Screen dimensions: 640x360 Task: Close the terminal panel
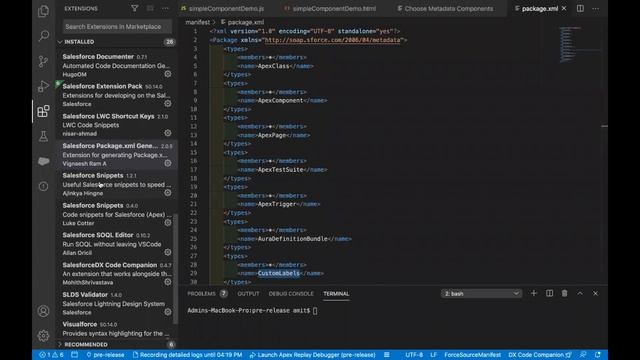596,293
